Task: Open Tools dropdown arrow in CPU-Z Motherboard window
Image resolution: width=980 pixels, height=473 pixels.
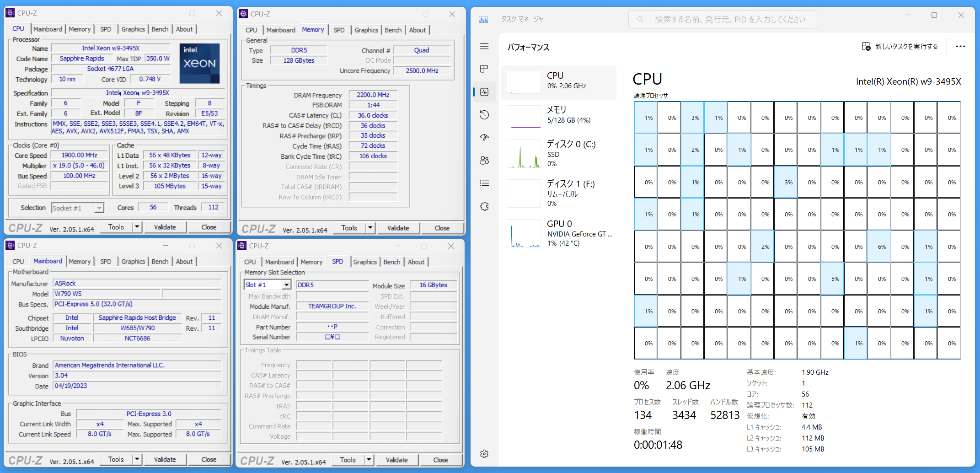Action: (x=137, y=459)
